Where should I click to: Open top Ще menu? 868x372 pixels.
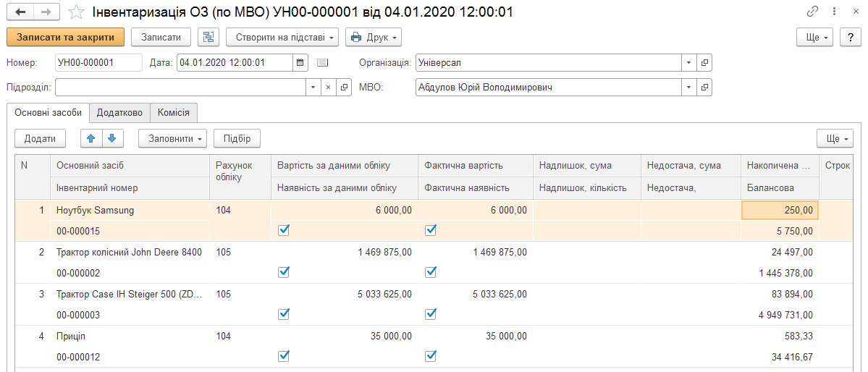coord(815,37)
